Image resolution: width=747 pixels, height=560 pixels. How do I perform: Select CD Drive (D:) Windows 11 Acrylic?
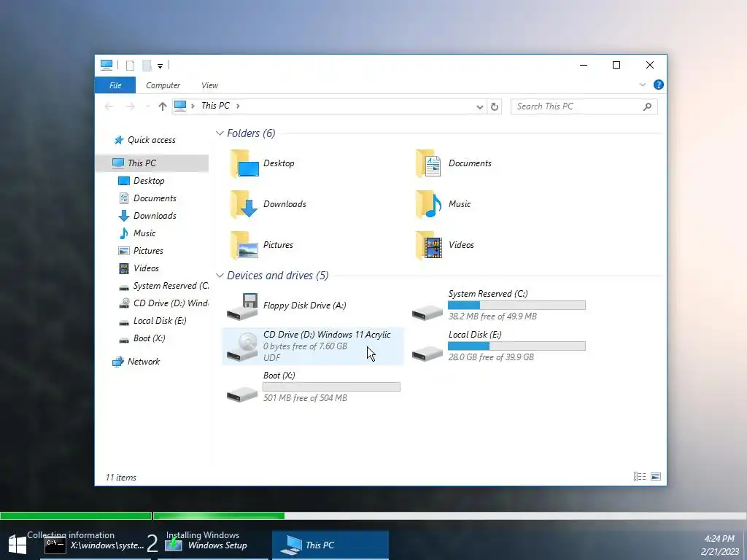coord(312,346)
